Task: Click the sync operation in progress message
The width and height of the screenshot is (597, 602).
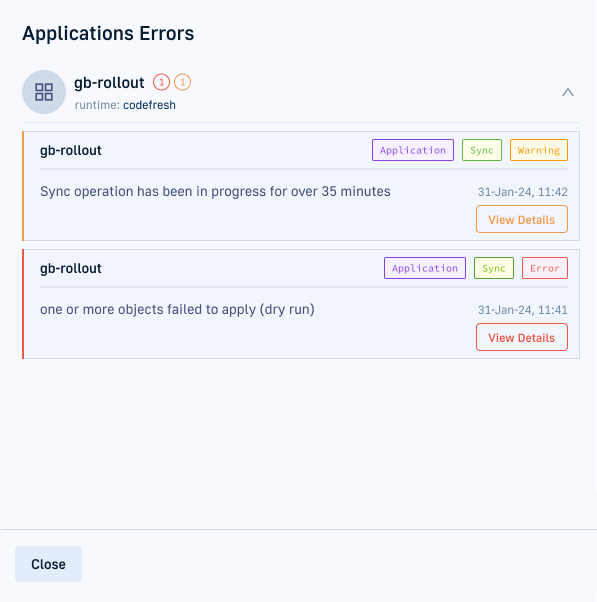Action: (215, 191)
